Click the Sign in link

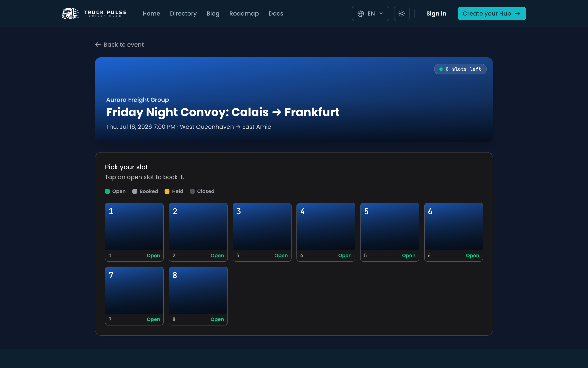click(x=436, y=13)
